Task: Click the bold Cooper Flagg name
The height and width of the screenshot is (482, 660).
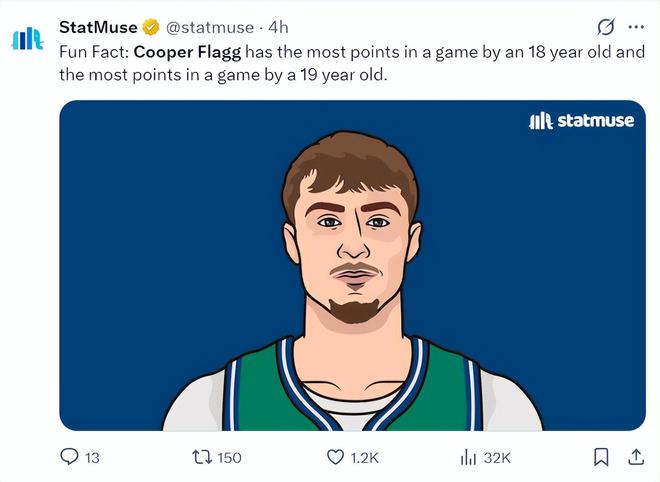Action: [x=187, y=51]
